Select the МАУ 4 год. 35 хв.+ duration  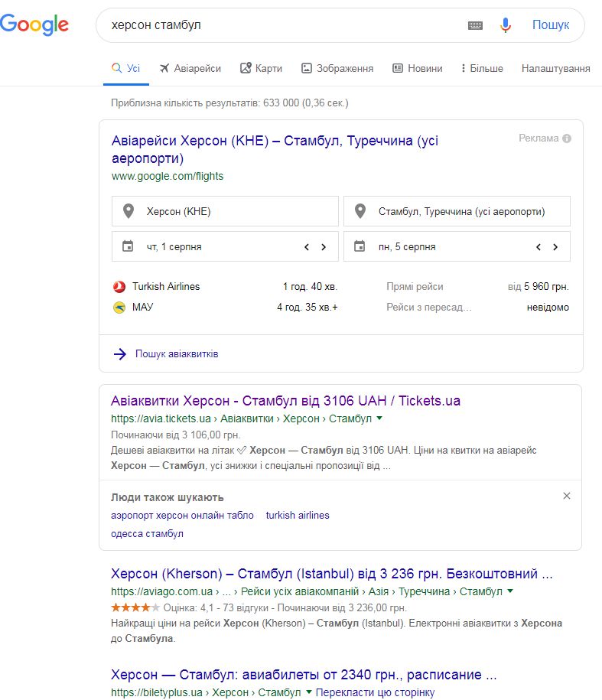click(x=307, y=307)
